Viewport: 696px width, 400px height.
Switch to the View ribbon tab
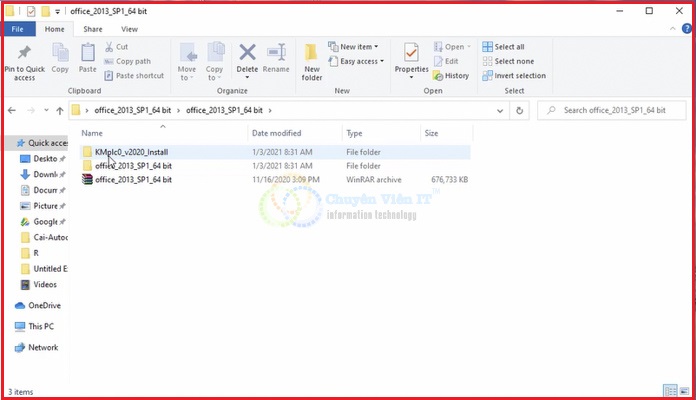(129, 29)
